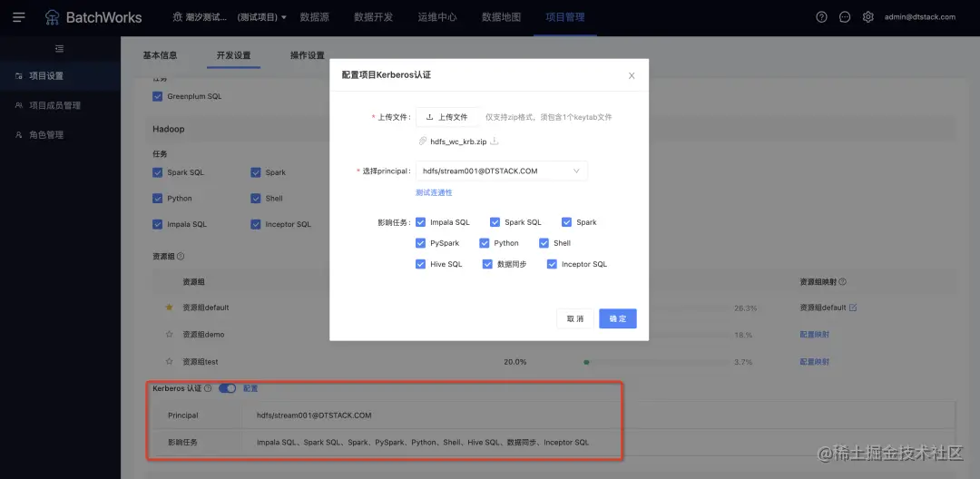Viewport: 980px width, 479px height.
Task: Click 配置映射 for 资源组demo
Action: (814, 335)
